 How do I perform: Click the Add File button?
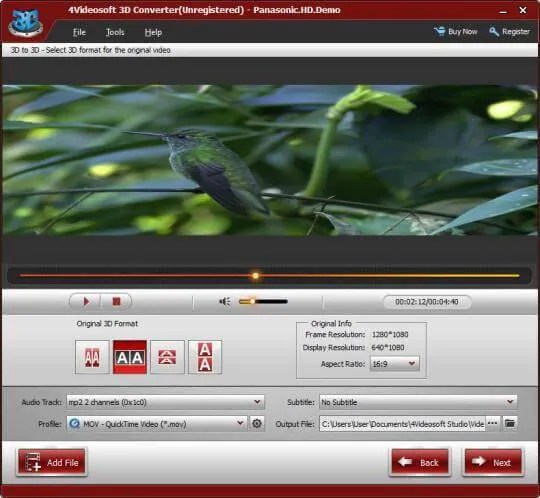(51, 462)
